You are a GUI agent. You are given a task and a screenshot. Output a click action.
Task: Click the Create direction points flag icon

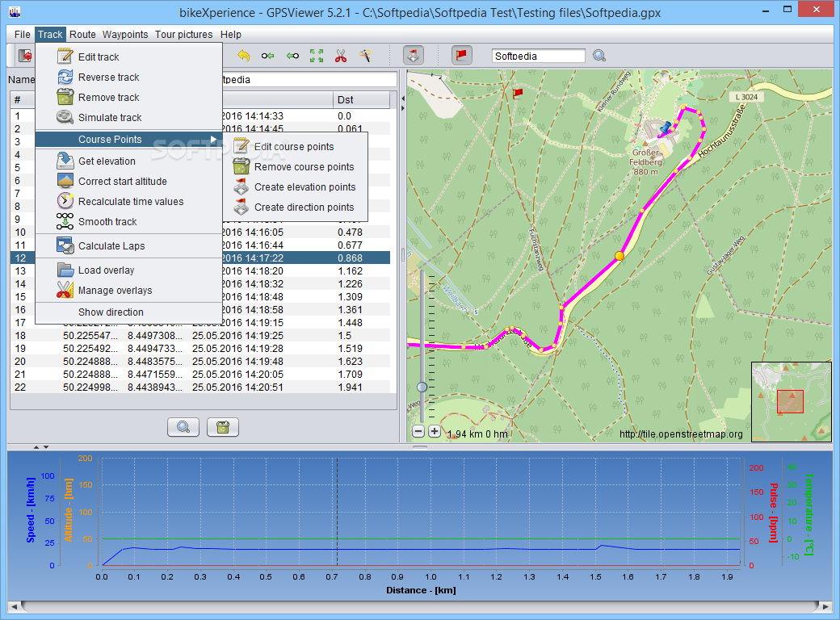pyautogui.click(x=241, y=207)
